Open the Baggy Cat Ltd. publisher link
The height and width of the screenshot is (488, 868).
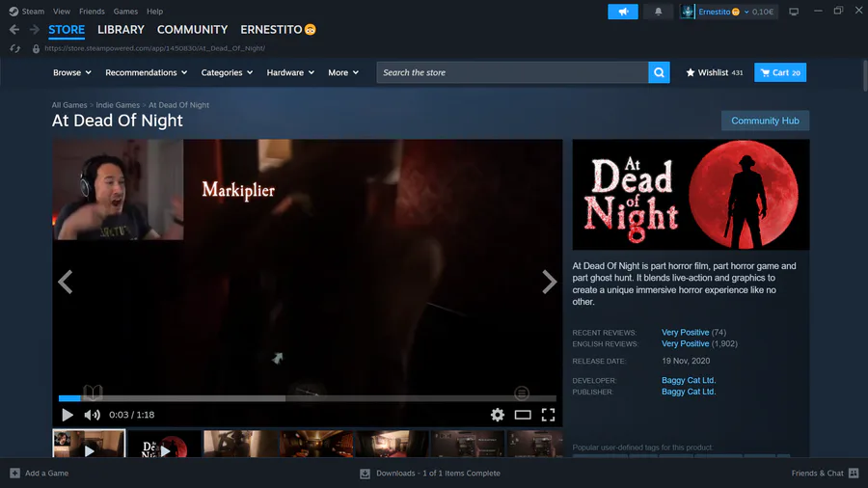tap(689, 392)
